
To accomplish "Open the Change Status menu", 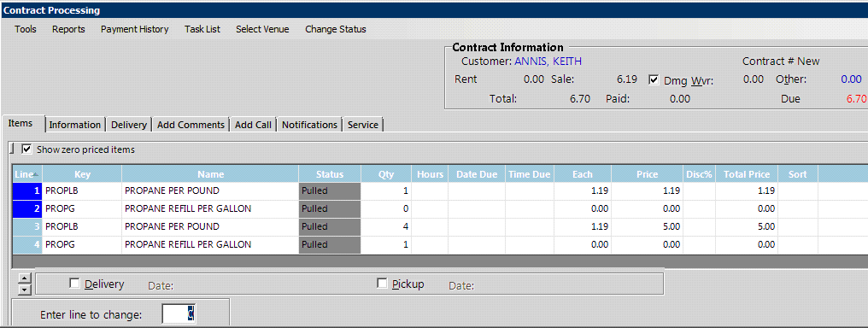I will tap(336, 29).
